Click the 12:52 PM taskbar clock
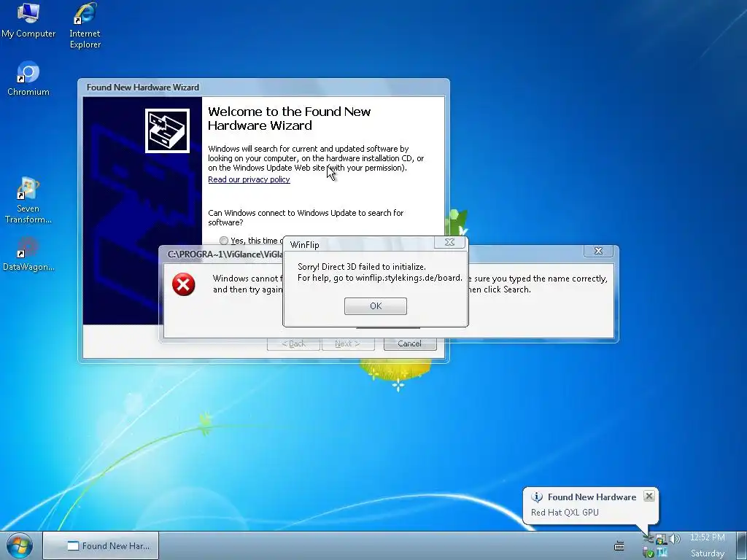Screen dimensions: 747x560 708,537
